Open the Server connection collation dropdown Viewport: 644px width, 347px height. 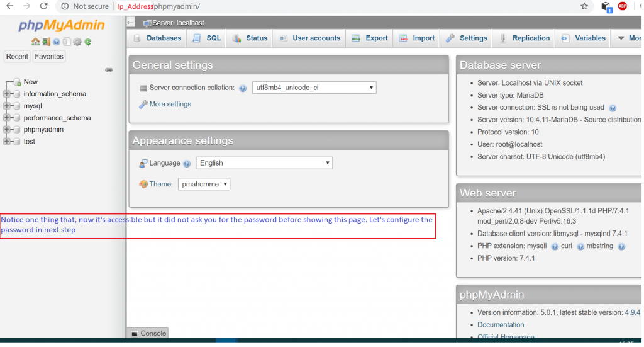coord(314,88)
